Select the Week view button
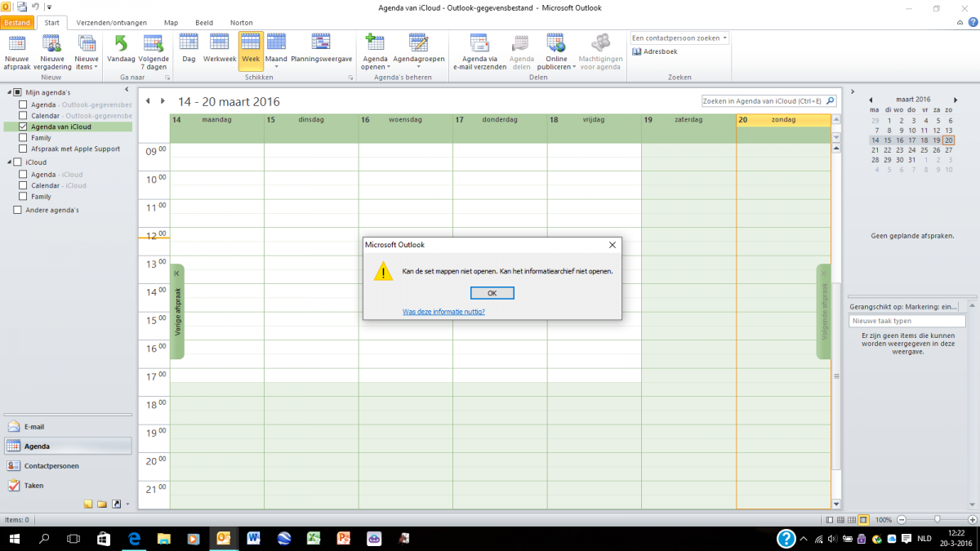The width and height of the screenshot is (980, 551). pyautogui.click(x=251, y=52)
